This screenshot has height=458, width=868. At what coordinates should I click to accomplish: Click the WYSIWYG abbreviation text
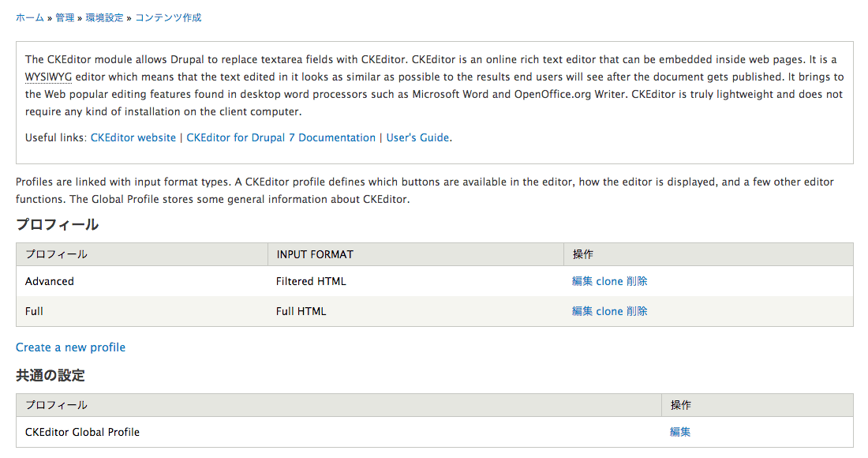(x=48, y=77)
